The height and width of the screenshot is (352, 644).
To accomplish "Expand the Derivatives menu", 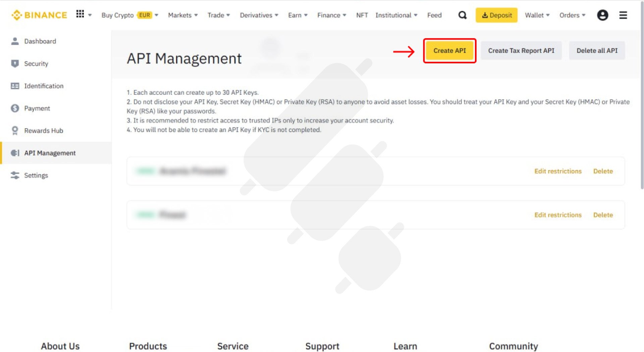I will tap(259, 15).
